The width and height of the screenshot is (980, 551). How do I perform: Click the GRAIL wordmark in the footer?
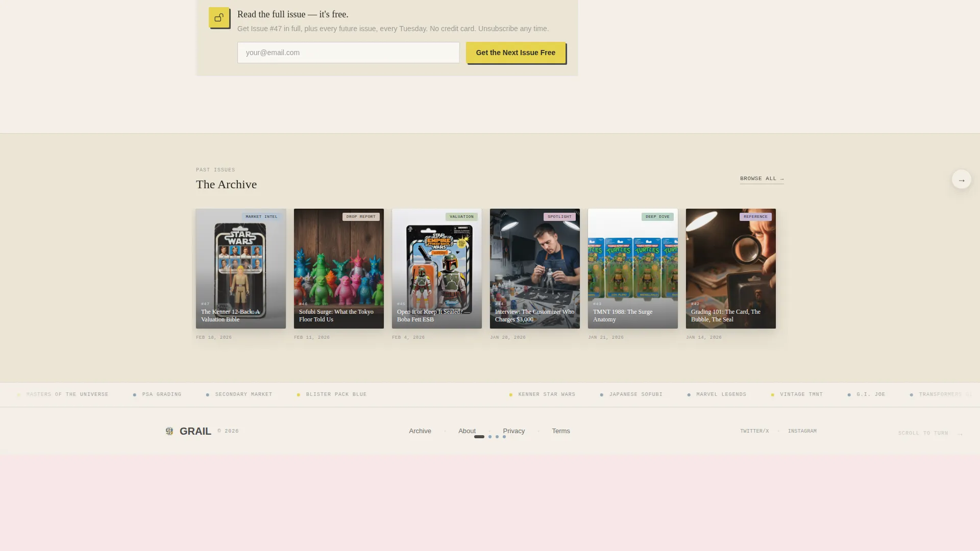click(x=195, y=431)
